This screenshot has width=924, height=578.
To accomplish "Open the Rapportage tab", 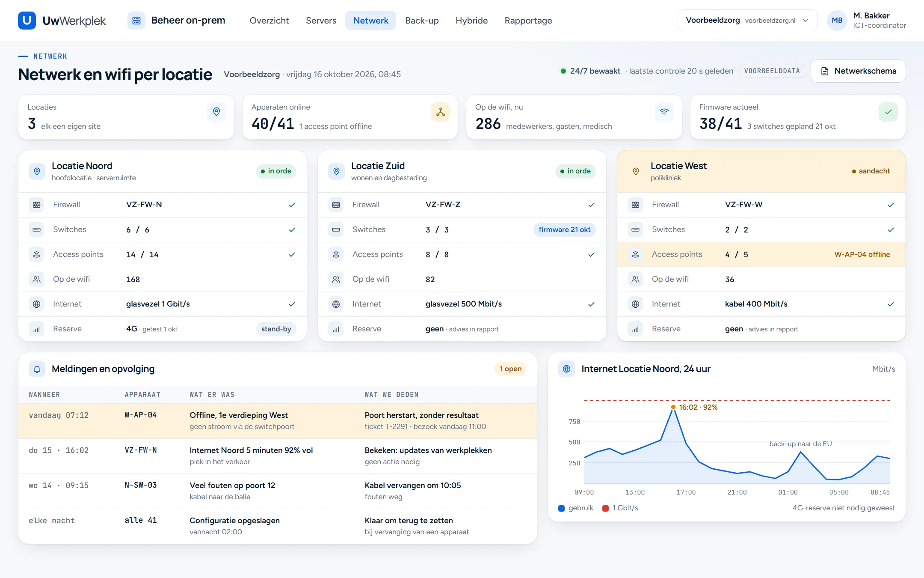I will coord(528,20).
